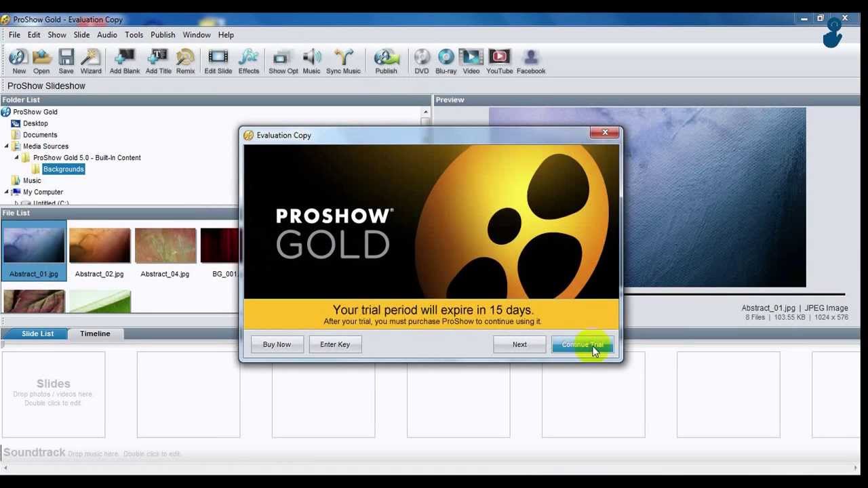
Task: Click the first empty slide slot
Action: click(54, 394)
